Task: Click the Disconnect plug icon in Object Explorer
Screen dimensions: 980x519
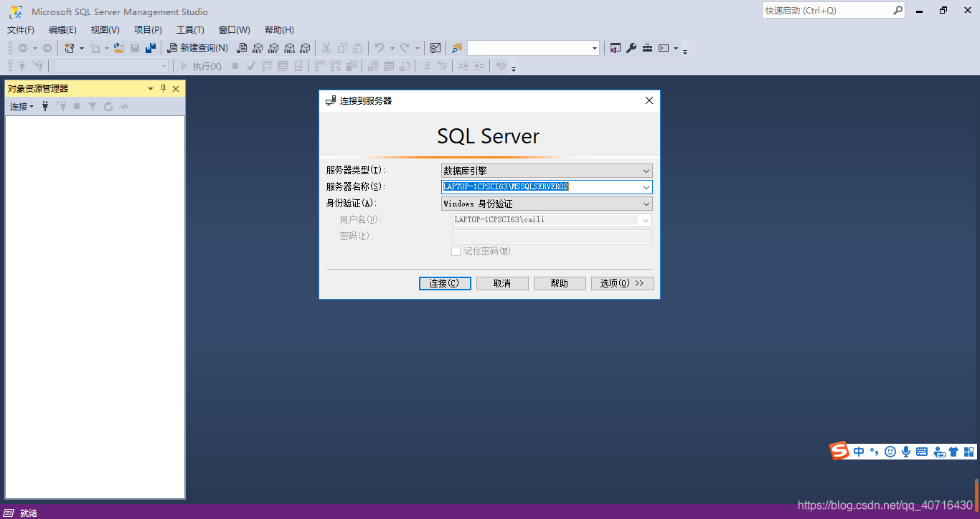Action: (62, 106)
